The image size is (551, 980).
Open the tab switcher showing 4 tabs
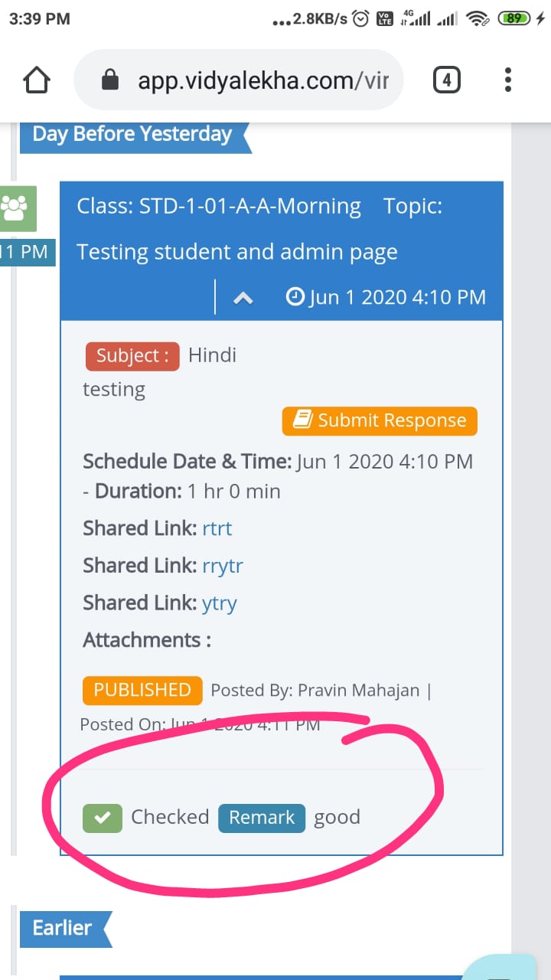(447, 80)
